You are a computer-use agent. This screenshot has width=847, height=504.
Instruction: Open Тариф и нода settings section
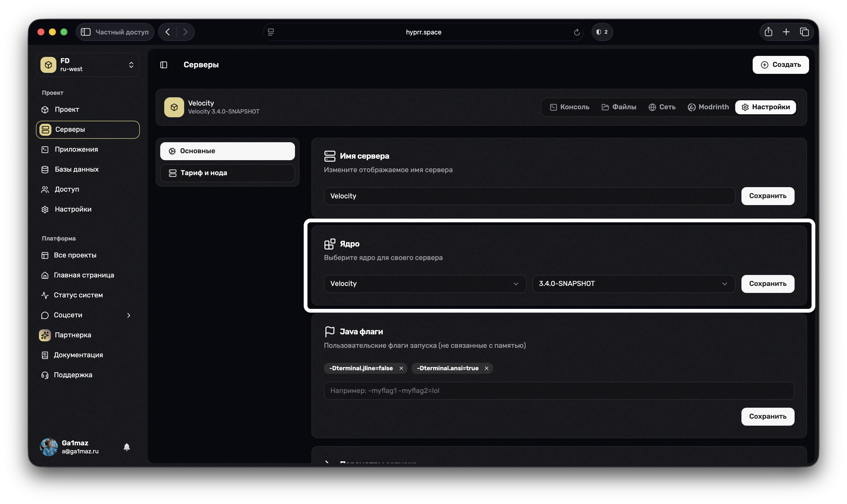227,173
